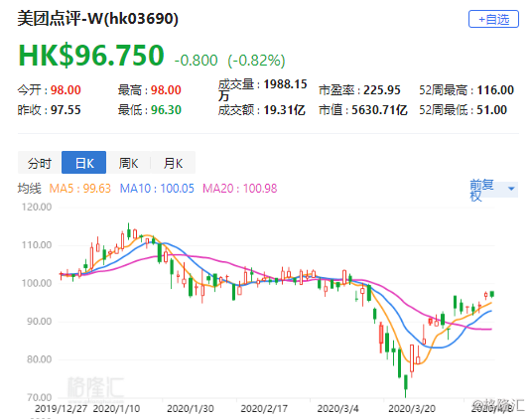
Task: Click the 美团点评-W(hk03690) stock title
Action: (x=97, y=18)
